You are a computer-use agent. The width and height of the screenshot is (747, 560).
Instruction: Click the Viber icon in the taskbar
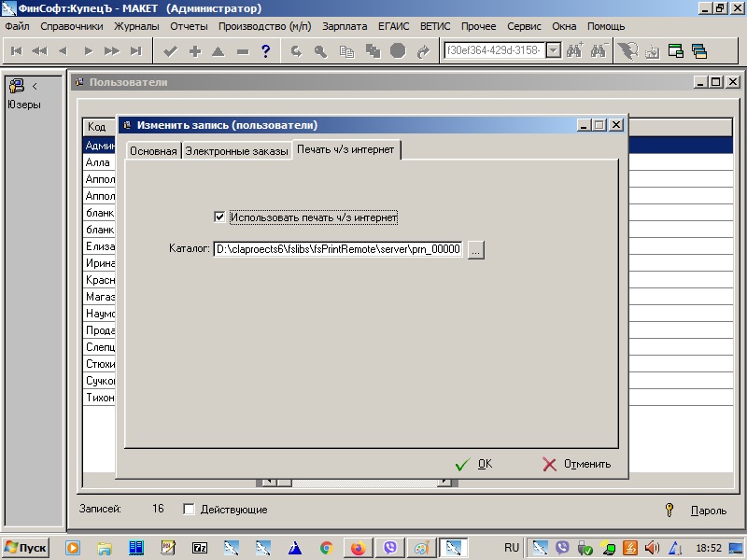(389, 548)
